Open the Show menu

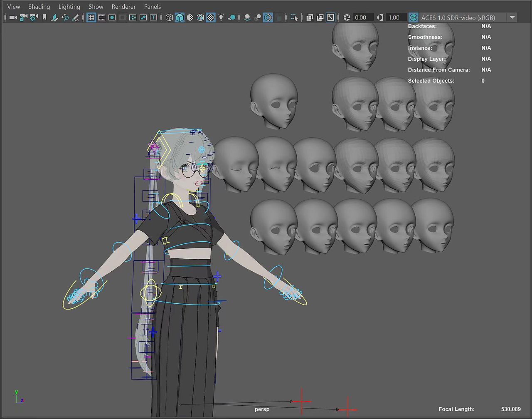pos(96,7)
